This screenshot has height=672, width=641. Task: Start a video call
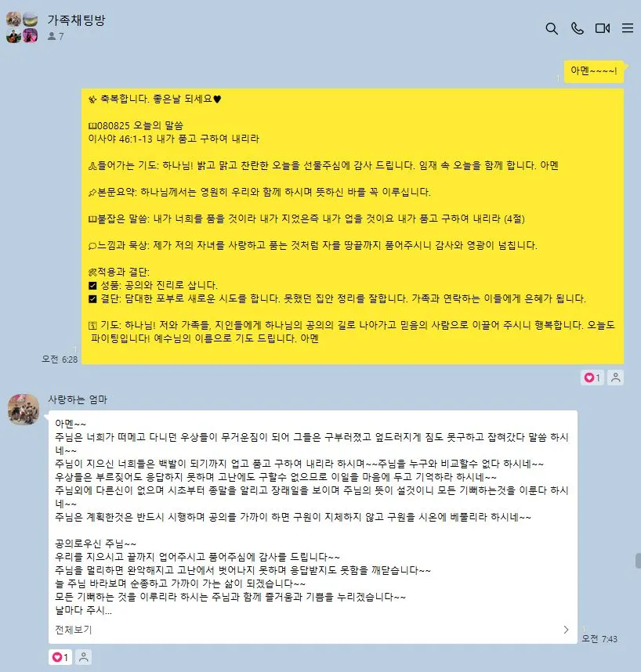point(603,28)
